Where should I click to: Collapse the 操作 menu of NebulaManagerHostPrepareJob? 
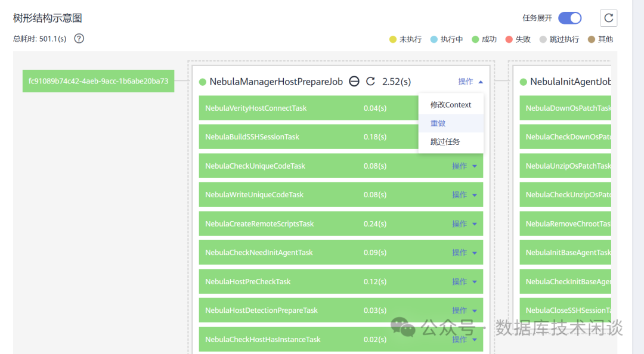[x=470, y=82]
